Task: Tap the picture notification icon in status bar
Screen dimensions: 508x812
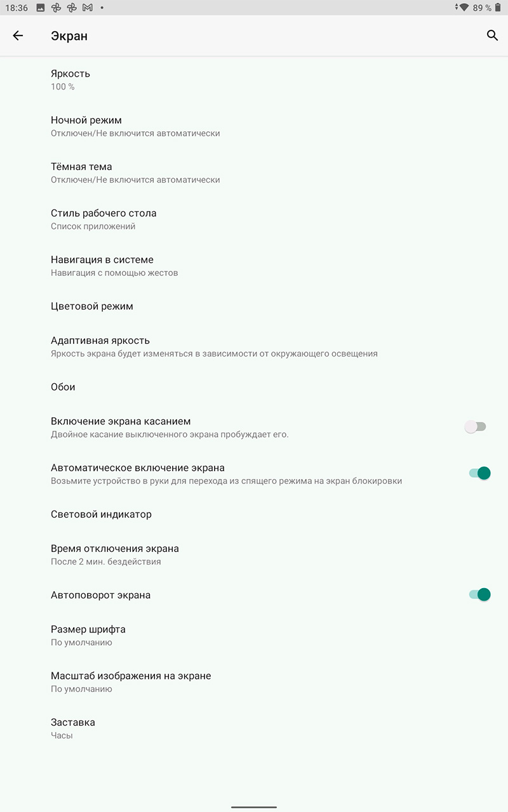Action: [41, 8]
